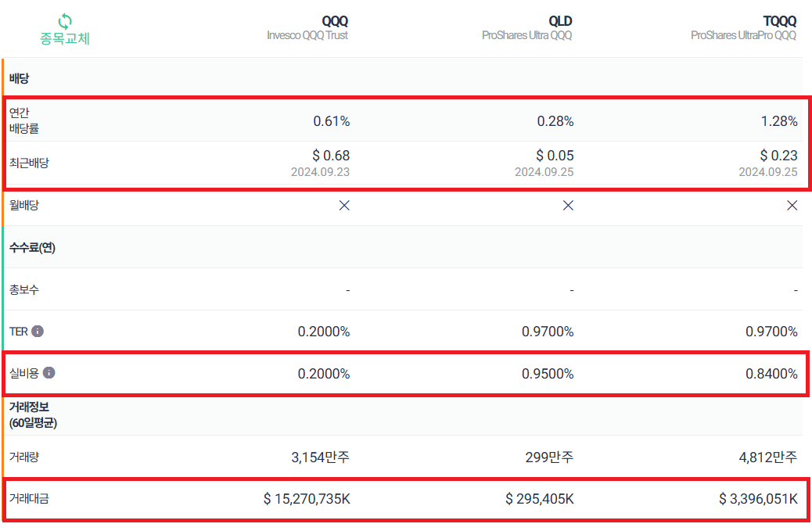Open the 실비용 info icon

pyautogui.click(x=49, y=372)
